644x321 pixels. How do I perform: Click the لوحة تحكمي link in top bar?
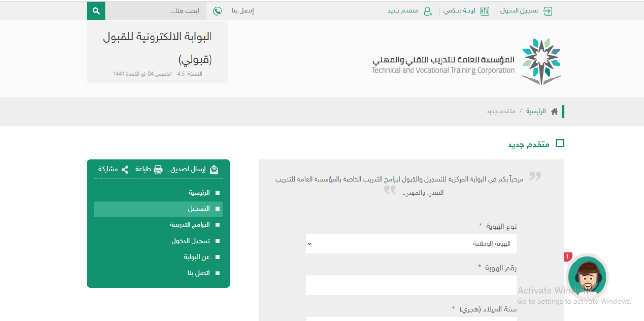[x=460, y=11]
